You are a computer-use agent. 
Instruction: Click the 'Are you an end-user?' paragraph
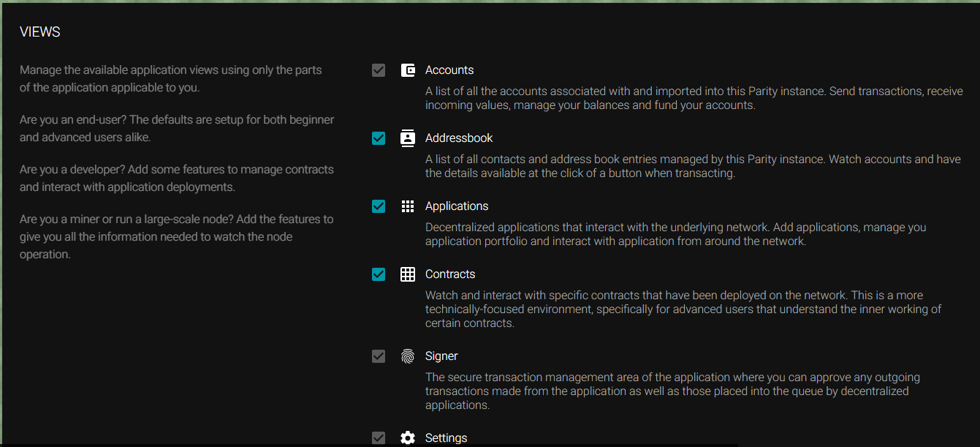point(177,128)
